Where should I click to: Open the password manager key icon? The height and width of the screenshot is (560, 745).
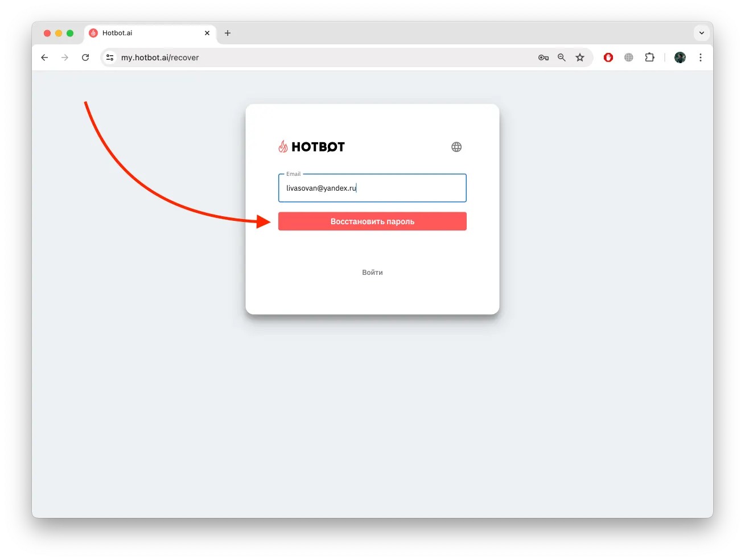pyautogui.click(x=544, y=57)
